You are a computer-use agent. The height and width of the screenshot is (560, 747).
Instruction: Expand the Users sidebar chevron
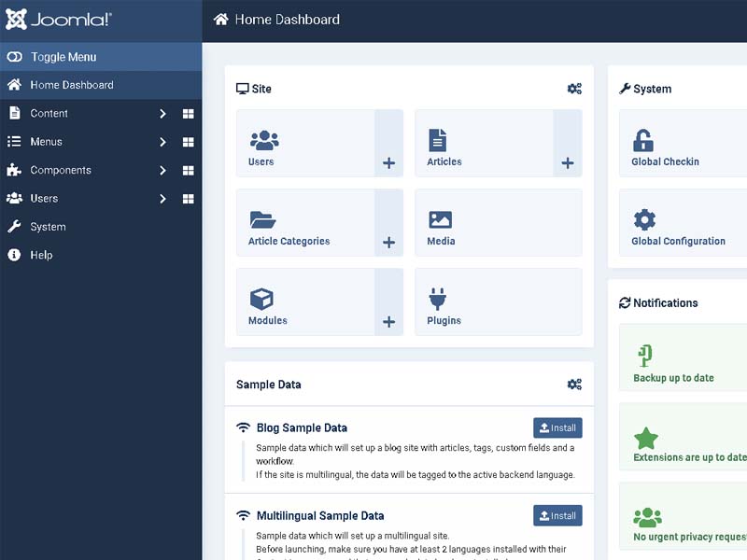point(162,199)
